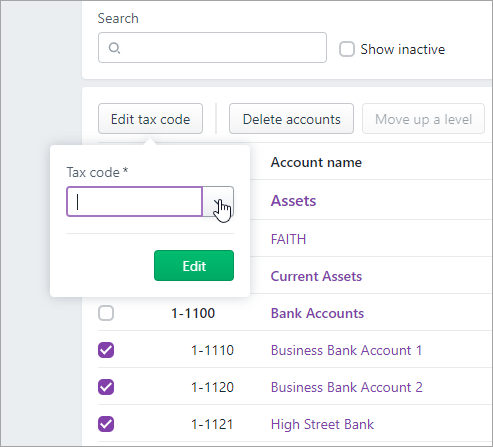Deselect the High Street Bank checkbox
The height and width of the screenshot is (447, 493).
point(106,424)
